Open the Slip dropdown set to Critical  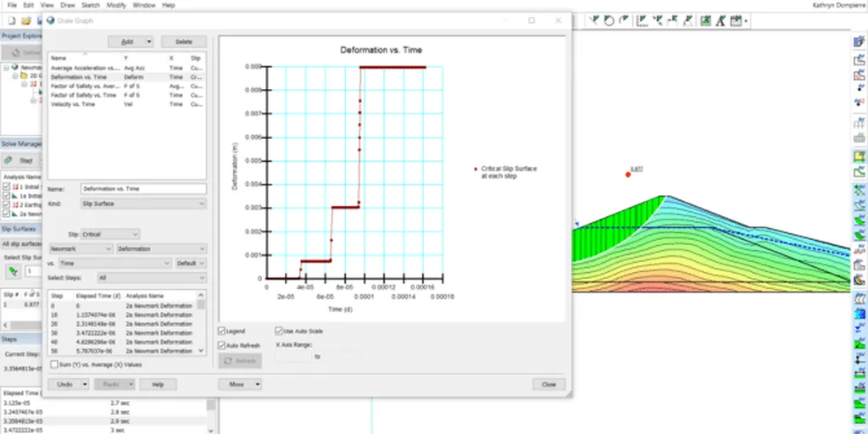click(x=110, y=234)
